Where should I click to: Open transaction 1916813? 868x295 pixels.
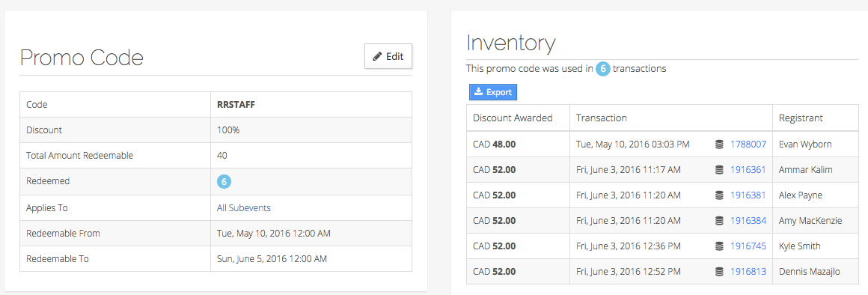(x=748, y=271)
